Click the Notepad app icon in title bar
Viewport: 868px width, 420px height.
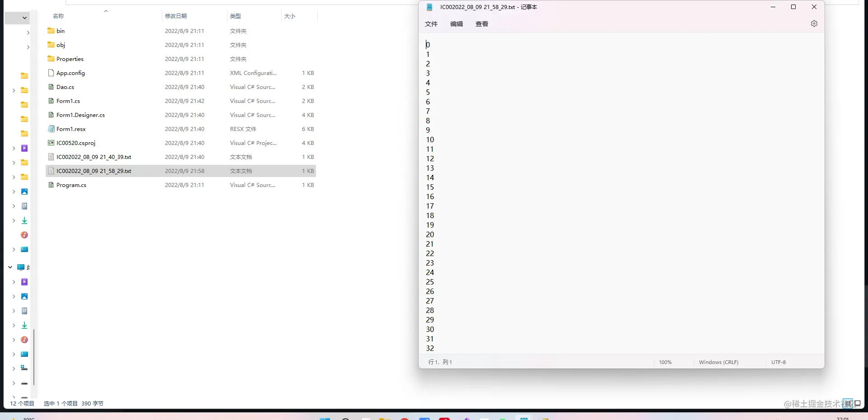click(x=429, y=7)
